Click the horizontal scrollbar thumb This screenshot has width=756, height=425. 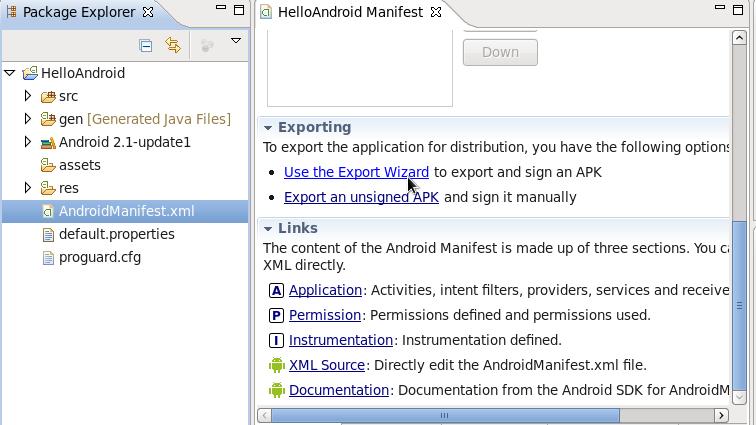pos(445,415)
